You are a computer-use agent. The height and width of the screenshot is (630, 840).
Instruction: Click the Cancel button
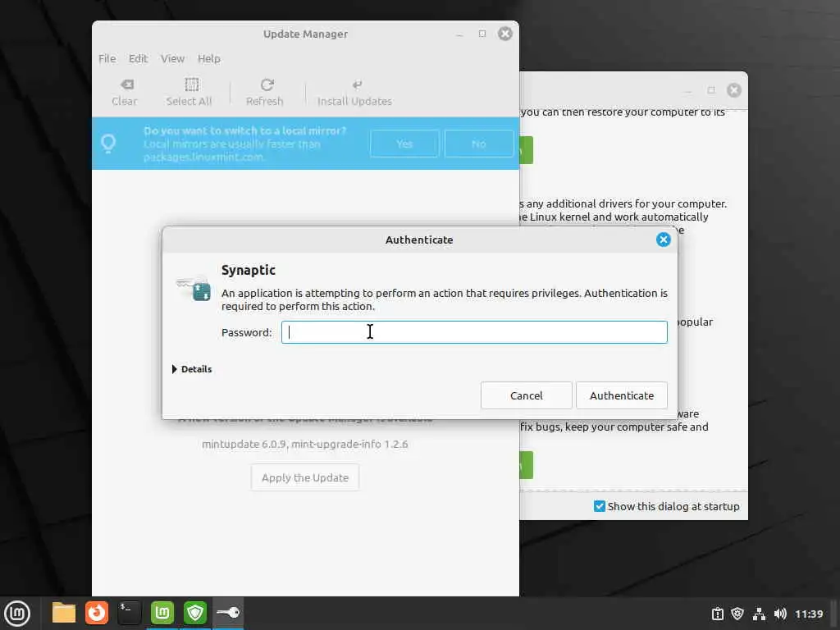(x=526, y=395)
